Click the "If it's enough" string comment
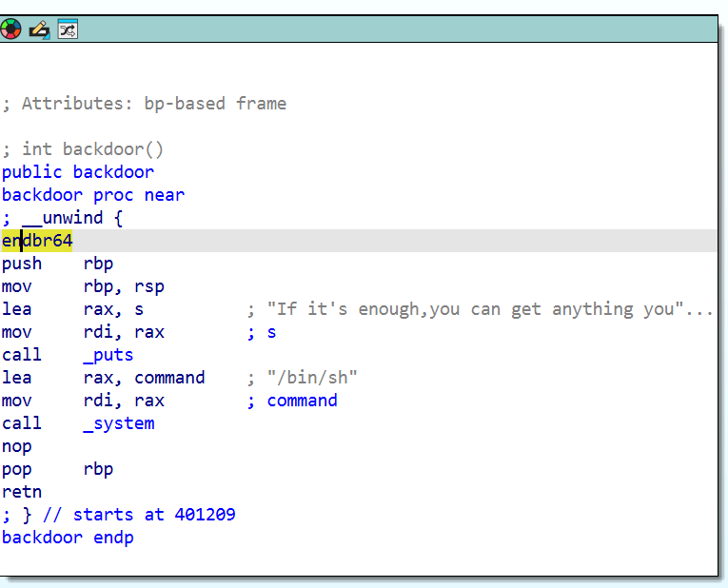The image size is (728, 588). click(490, 309)
